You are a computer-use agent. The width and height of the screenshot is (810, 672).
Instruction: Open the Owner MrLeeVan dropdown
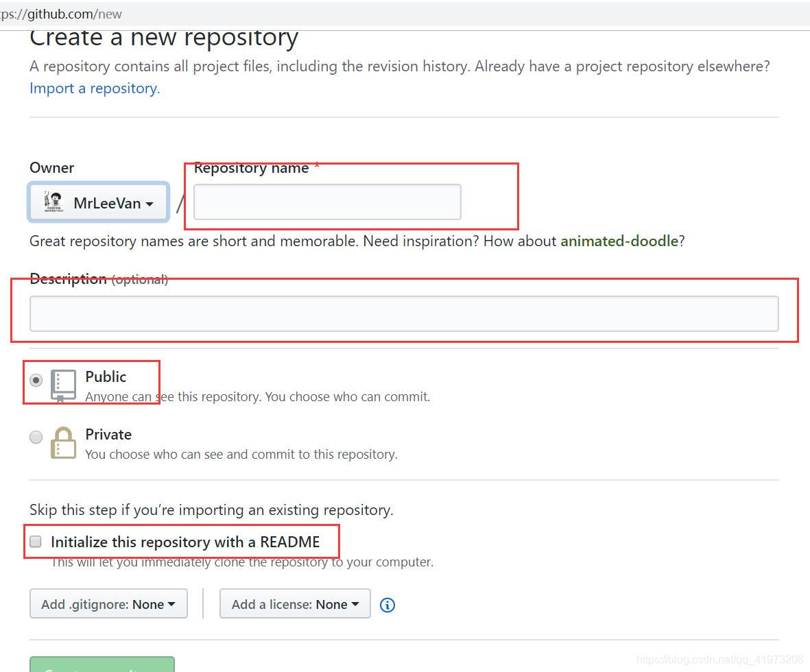[x=99, y=202]
